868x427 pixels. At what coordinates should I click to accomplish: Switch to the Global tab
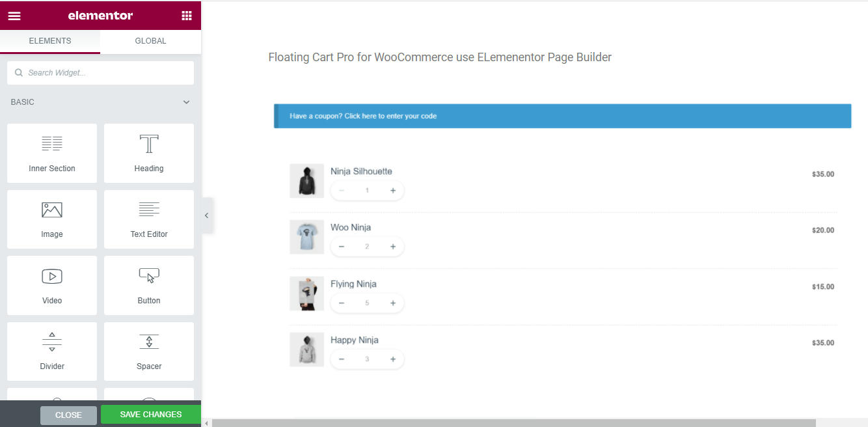click(x=150, y=41)
